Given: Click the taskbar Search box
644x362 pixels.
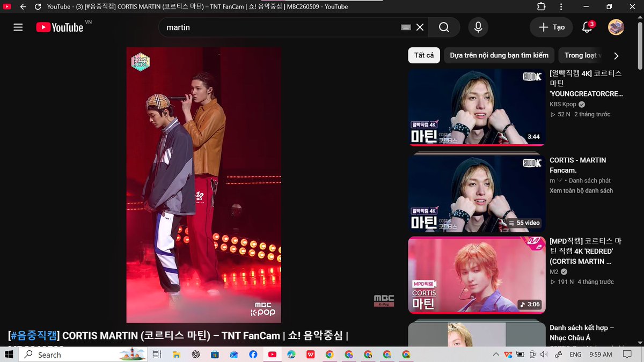Looking at the screenshot, I should tap(82, 354).
